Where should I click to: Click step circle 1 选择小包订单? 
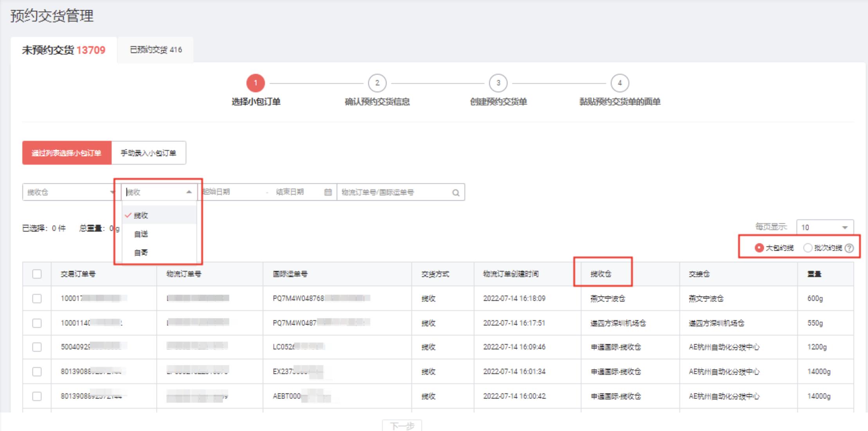coord(256,83)
